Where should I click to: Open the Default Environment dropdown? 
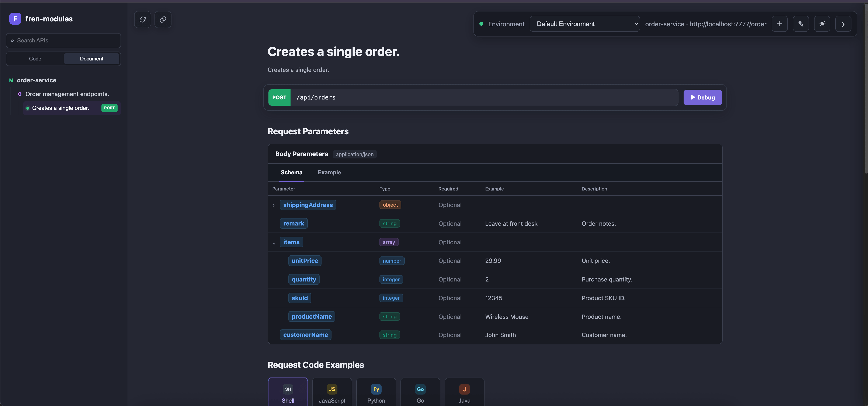[x=585, y=24]
